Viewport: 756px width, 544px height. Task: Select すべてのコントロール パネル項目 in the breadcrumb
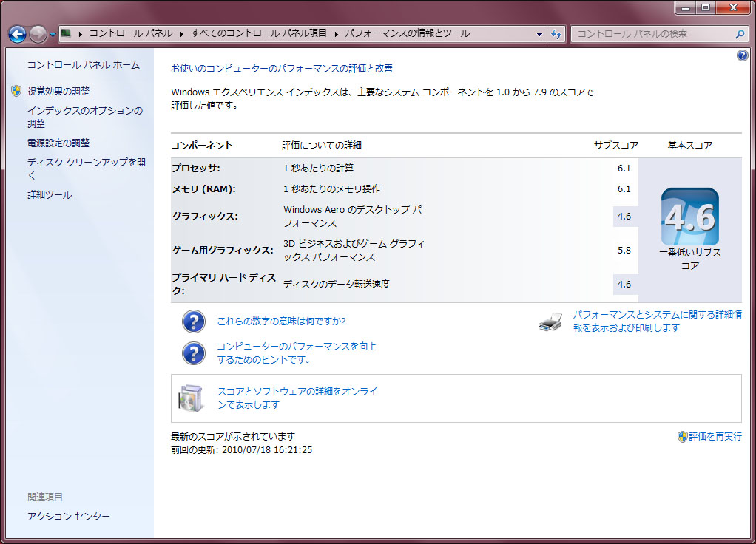259,33
